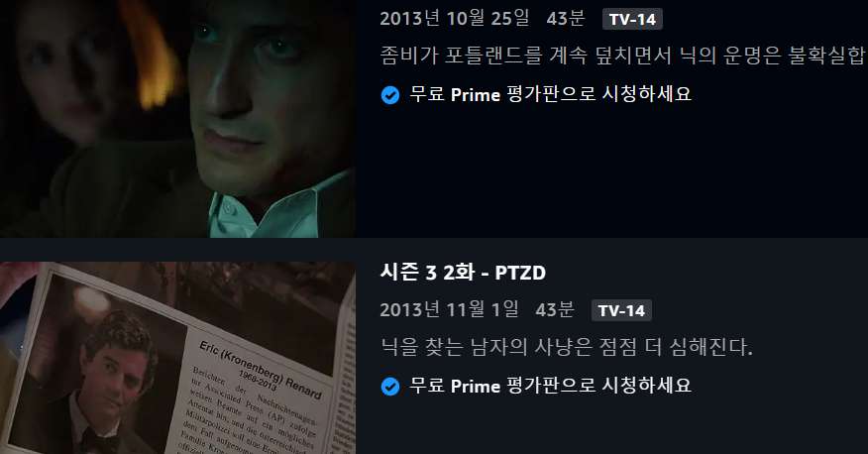Click the 2013년 10월 25일 air date
868x454 pixels.
tap(455, 19)
